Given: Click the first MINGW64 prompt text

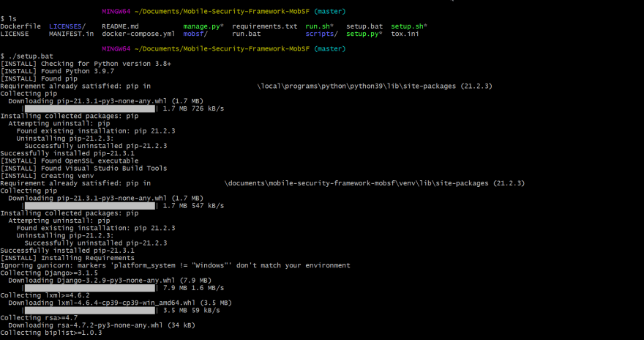Looking at the screenshot, I should point(116,12).
